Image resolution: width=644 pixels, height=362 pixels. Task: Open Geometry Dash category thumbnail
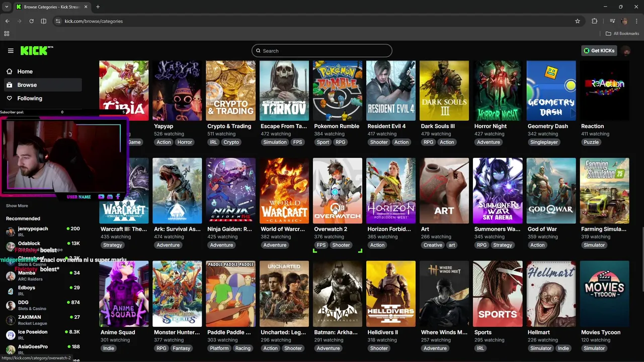pyautogui.click(x=551, y=90)
